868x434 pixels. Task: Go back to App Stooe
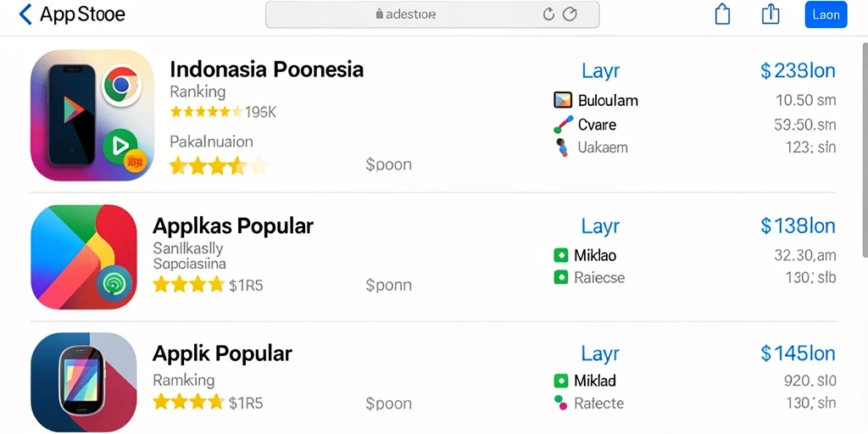pos(72,14)
